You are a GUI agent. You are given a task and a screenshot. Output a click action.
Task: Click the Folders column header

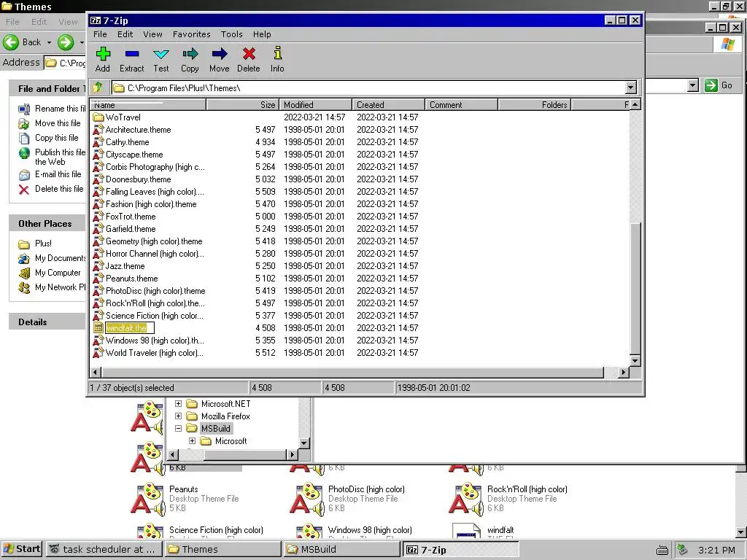point(535,105)
